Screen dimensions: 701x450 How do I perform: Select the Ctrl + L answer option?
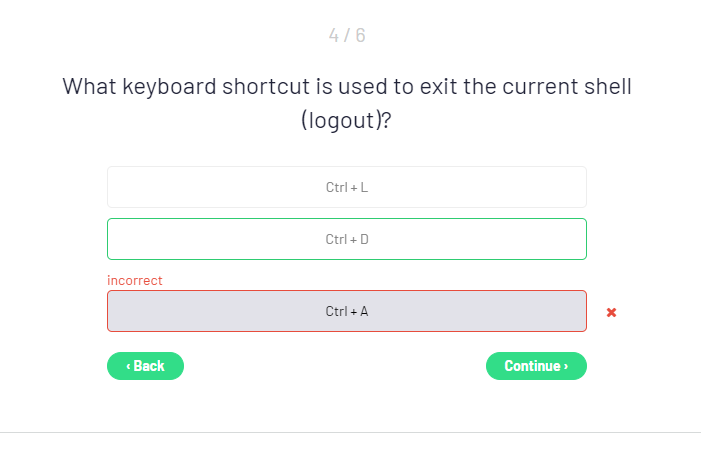346,187
